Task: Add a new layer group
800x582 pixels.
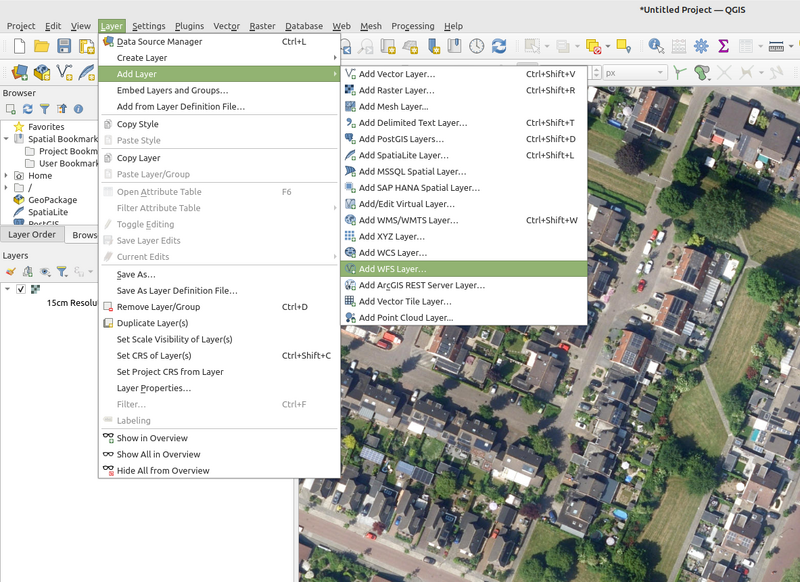Action: pyautogui.click(x=27, y=271)
